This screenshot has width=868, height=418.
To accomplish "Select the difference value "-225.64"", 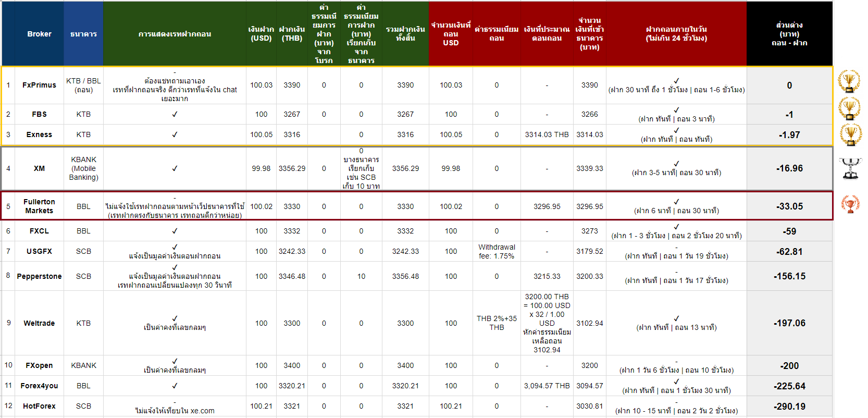I will [x=789, y=386].
